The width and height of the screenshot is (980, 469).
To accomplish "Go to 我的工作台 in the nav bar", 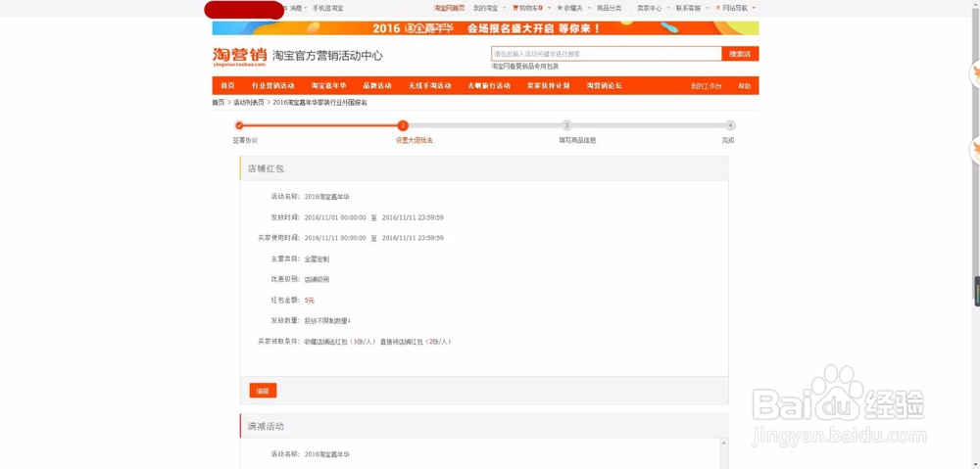I will click(x=706, y=86).
